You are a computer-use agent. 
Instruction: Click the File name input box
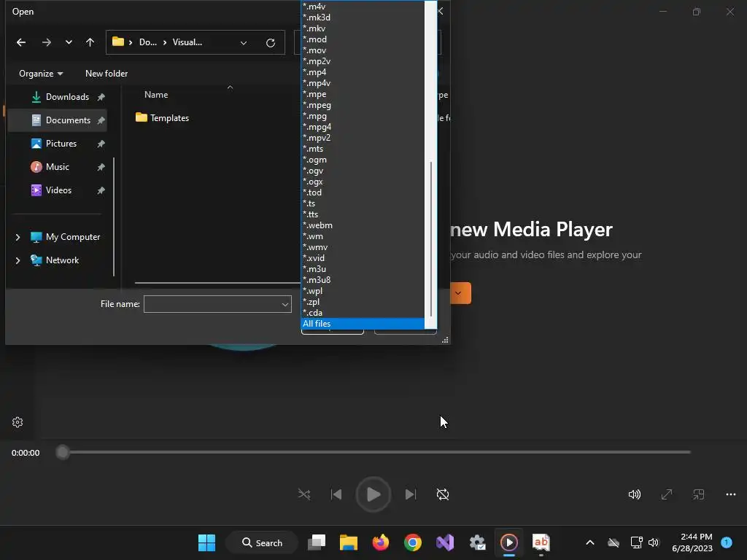point(212,304)
